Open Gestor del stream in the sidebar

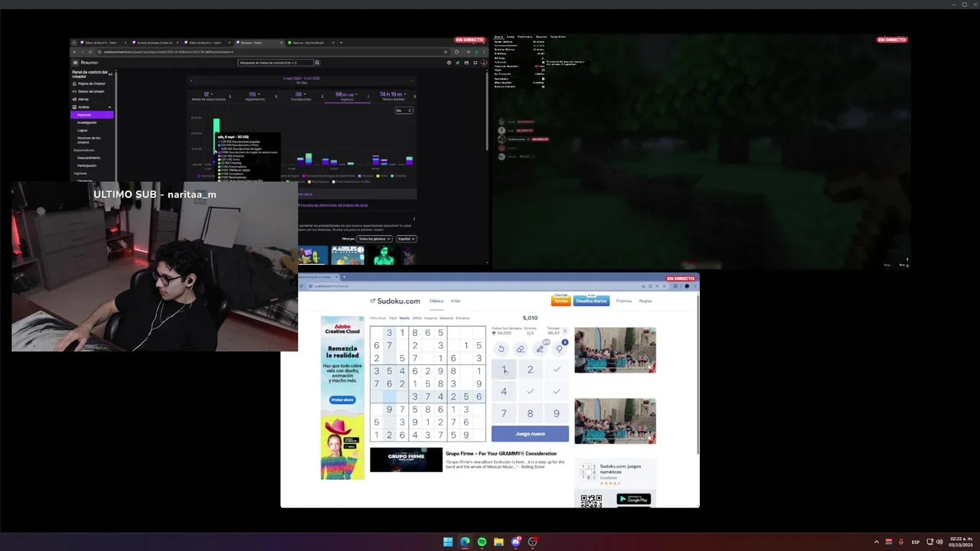[91, 91]
